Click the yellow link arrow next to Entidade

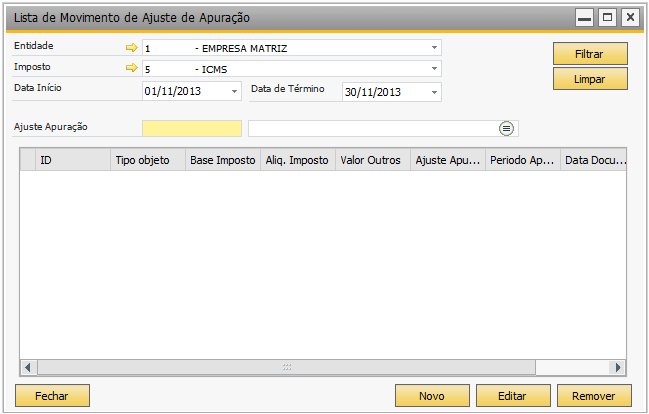tap(132, 48)
